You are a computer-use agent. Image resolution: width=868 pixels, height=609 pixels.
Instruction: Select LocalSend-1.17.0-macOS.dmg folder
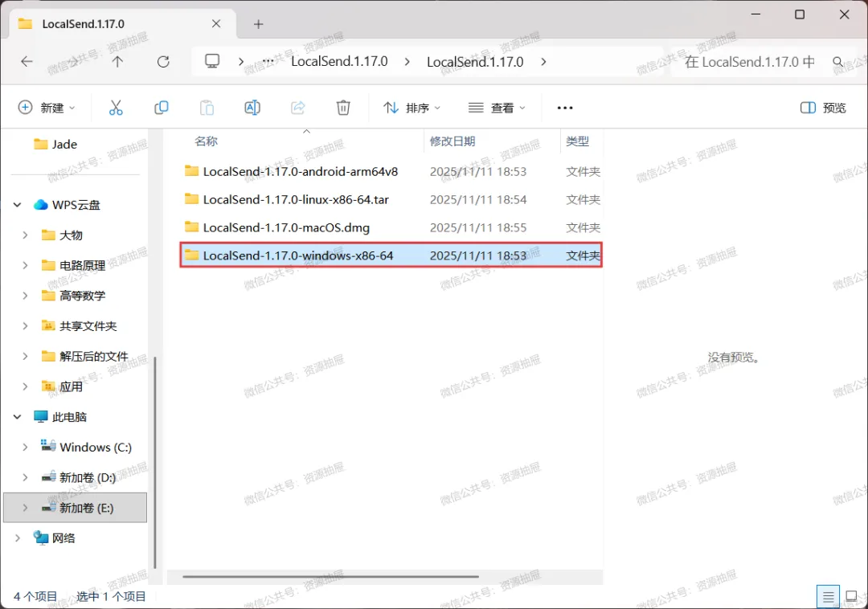(391, 227)
